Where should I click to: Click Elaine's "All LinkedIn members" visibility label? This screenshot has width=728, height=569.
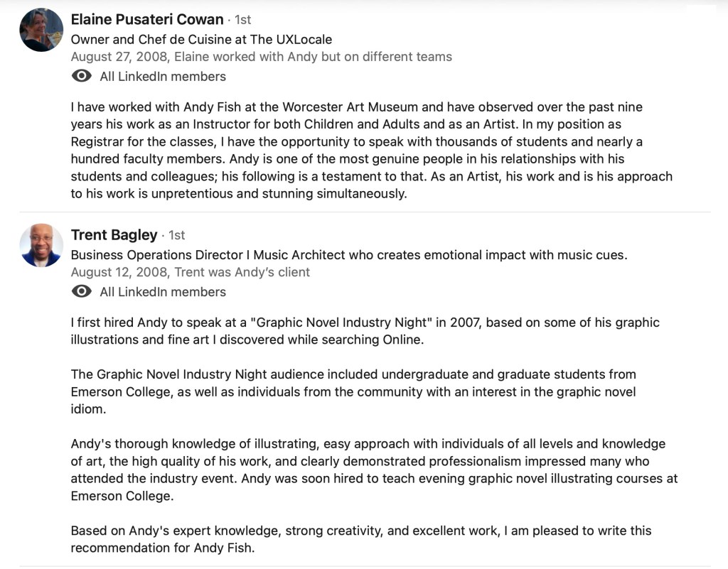click(x=163, y=76)
